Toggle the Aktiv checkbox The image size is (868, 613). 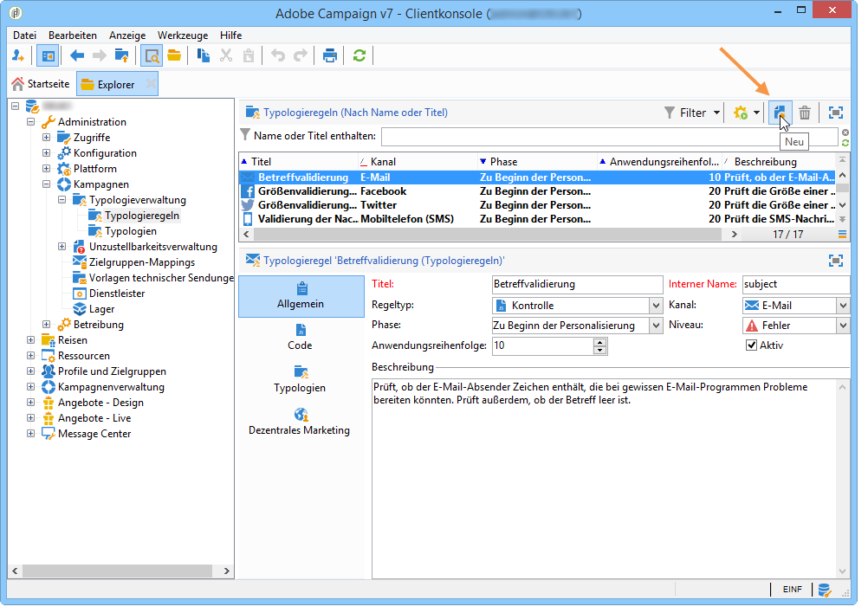click(751, 345)
